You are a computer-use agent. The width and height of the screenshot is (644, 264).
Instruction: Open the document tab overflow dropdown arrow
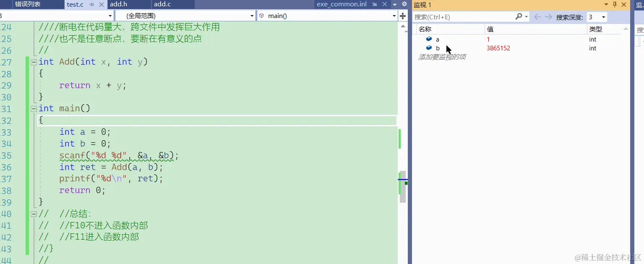click(394, 4)
